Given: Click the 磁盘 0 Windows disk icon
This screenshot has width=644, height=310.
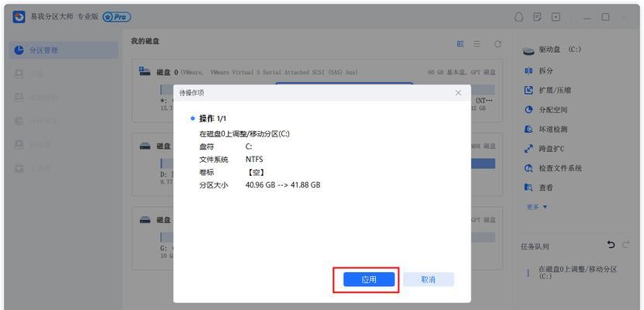Looking at the screenshot, I should pos(145,71).
